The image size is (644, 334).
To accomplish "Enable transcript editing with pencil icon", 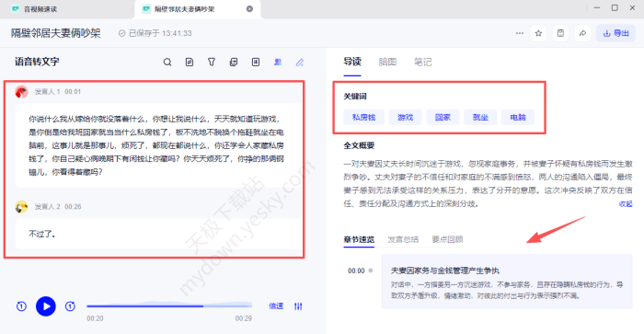I will pos(300,62).
